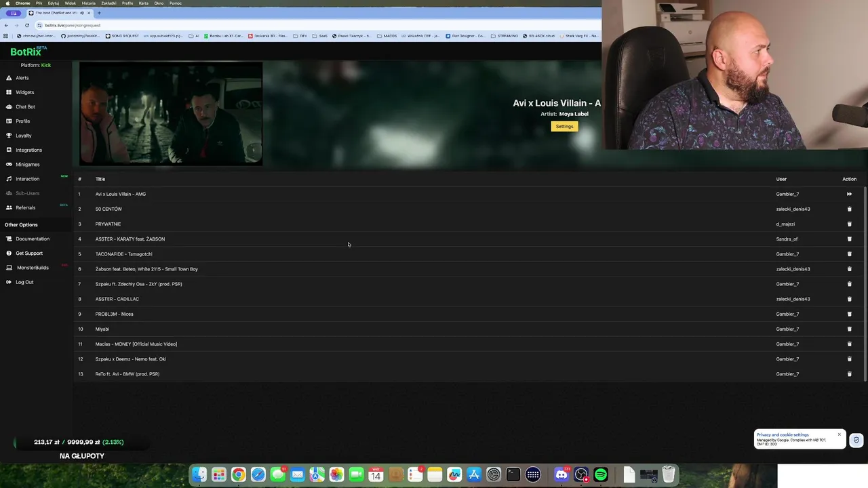868x488 pixels.
Task: Open the Pomoc menu
Action: point(176,3)
